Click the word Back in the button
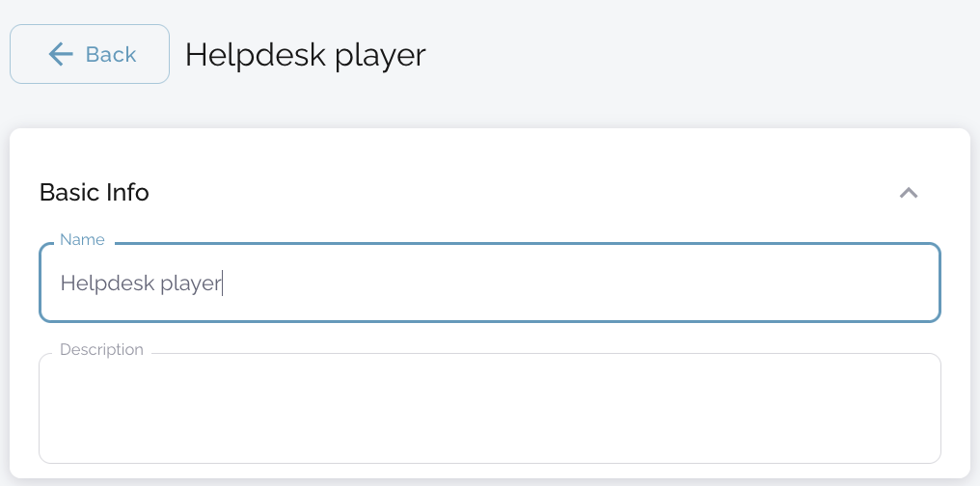980x486 pixels. (111, 54)
